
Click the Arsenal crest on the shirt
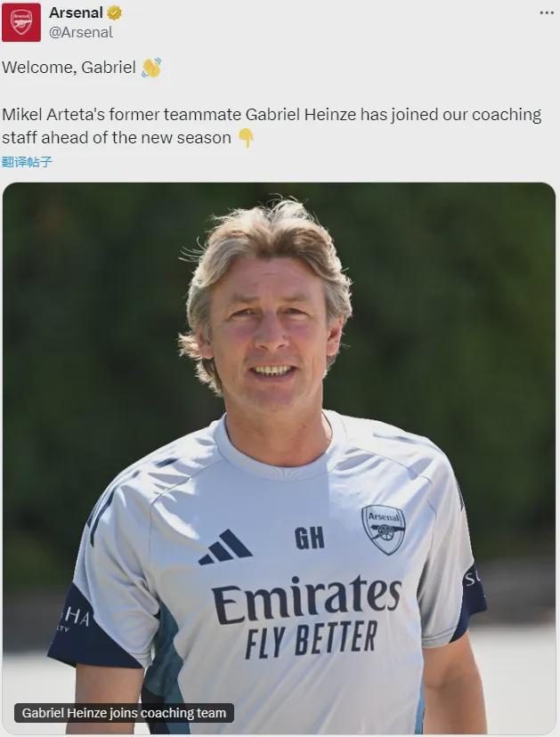(x=383, y=530)
